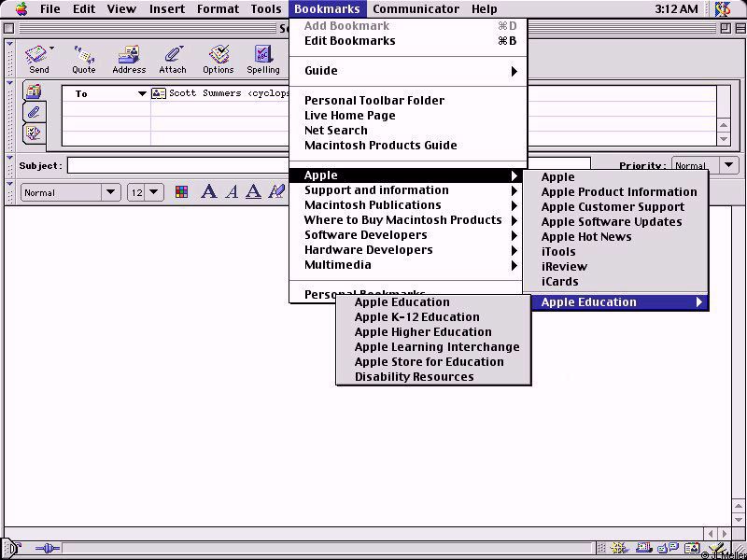Toggle the online/offline plug icon
This screenshot has width=747, height=560.
coord(48,549)
